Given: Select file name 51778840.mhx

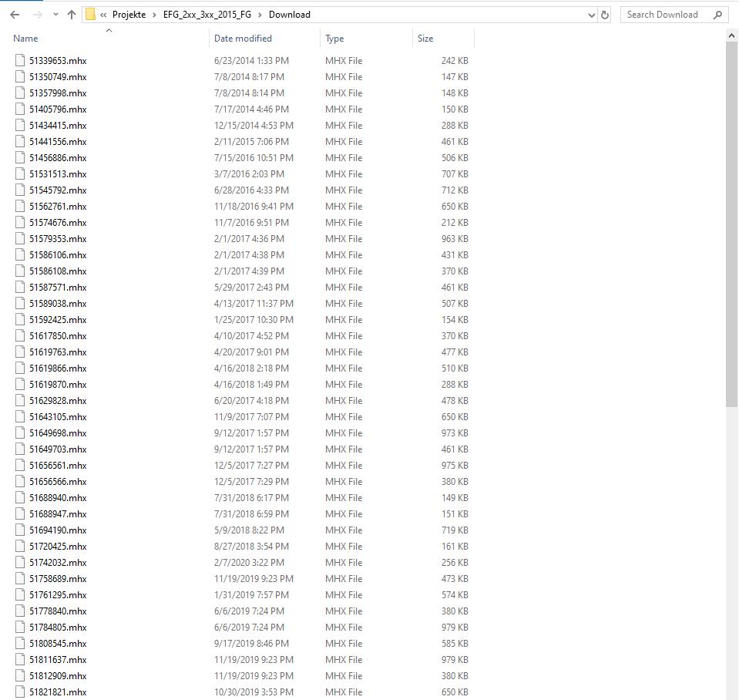Looking at the screenshot, I should [58, 611].
